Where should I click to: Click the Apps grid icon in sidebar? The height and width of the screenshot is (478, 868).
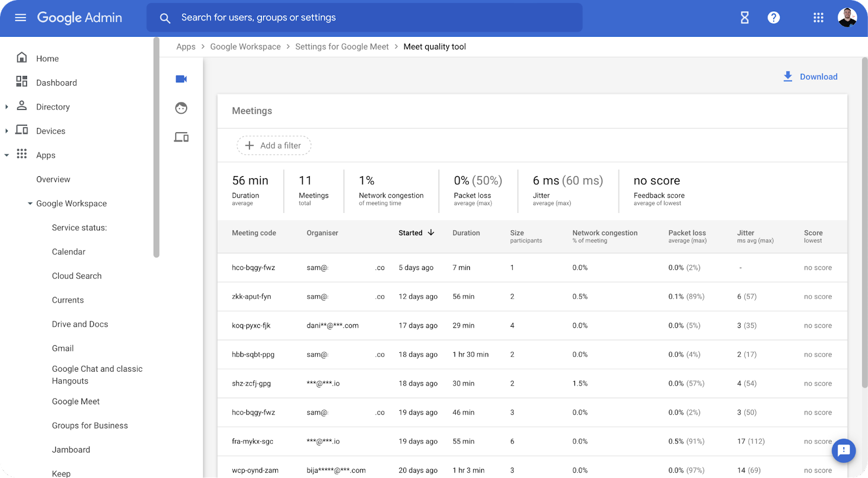coord(22,154)
